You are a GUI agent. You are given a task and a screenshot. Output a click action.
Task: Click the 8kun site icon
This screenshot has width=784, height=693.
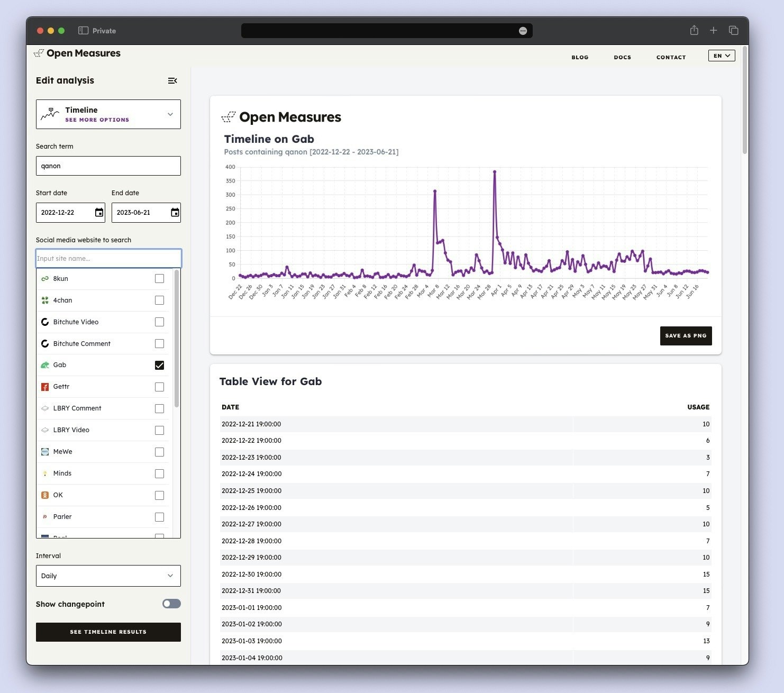click(45, 279)
